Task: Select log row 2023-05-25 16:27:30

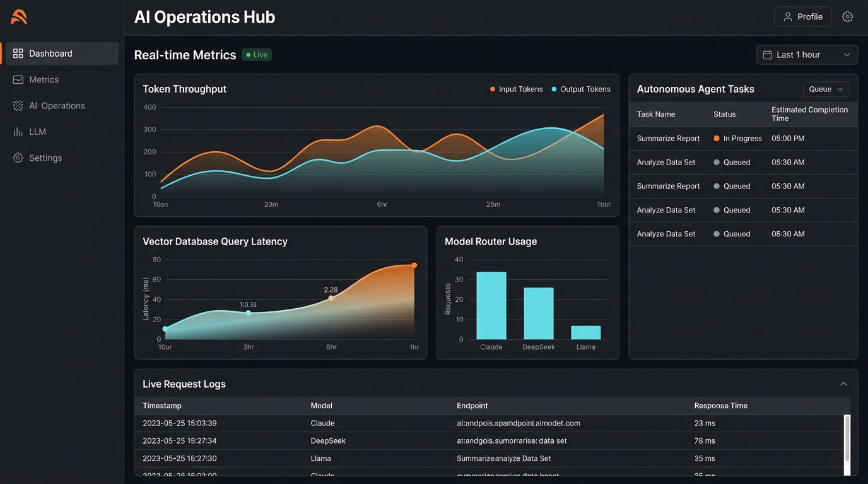Action: tap(490, 459)
